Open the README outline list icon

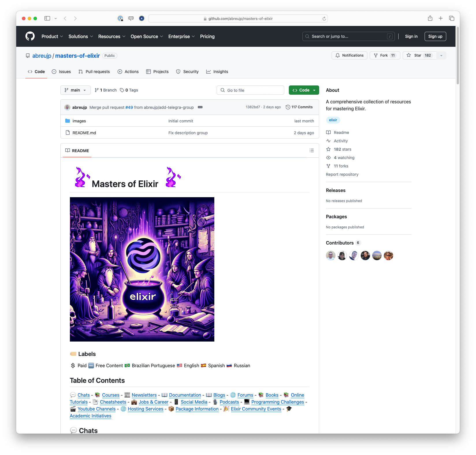tap(311, 150)
